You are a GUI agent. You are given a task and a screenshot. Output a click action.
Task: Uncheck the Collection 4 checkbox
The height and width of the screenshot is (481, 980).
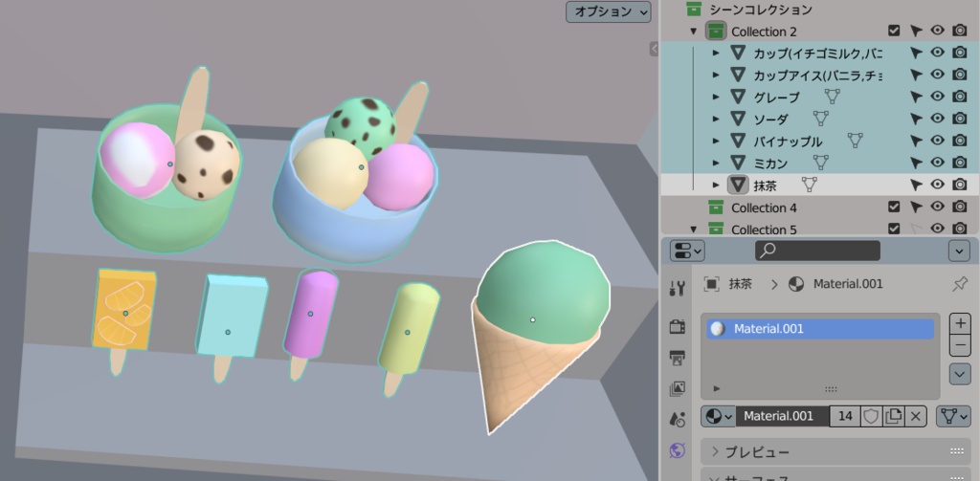(x=895, y=207)
